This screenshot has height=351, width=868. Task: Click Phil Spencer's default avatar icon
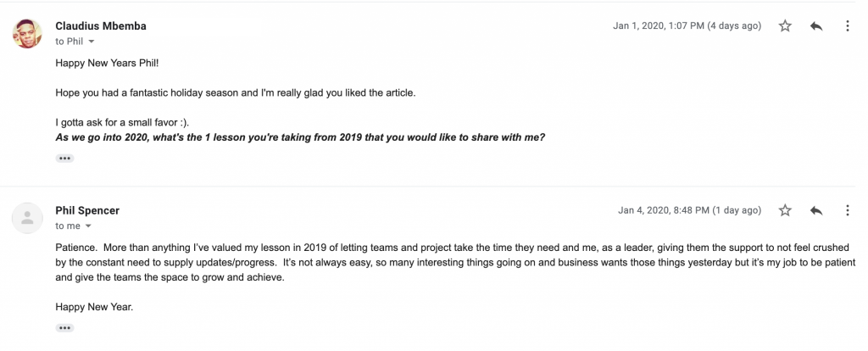tap(28, 218)
